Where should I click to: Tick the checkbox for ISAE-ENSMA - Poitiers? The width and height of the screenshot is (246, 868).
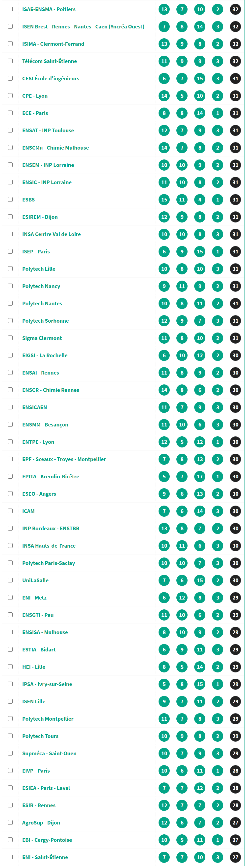tap(10, 9)
